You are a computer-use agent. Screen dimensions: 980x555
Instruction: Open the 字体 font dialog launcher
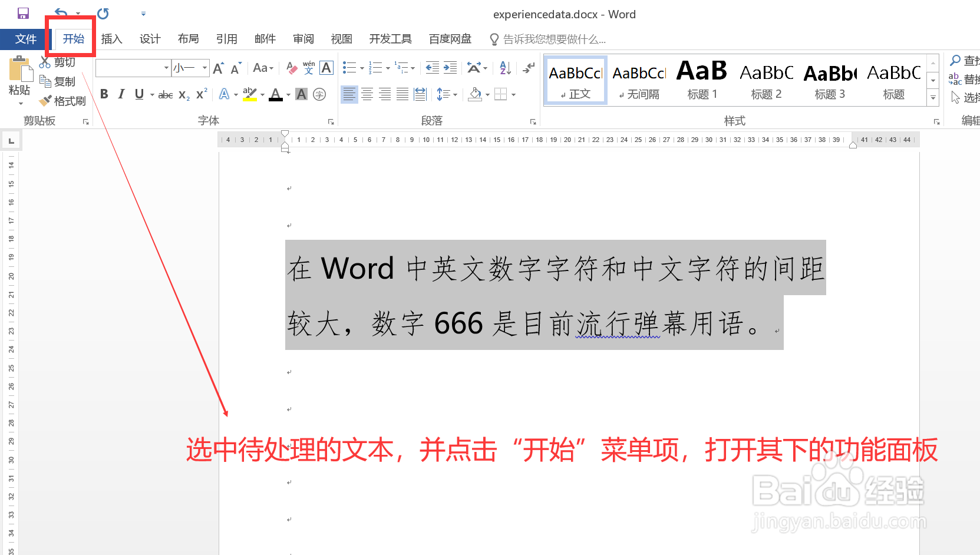point(331,121)
